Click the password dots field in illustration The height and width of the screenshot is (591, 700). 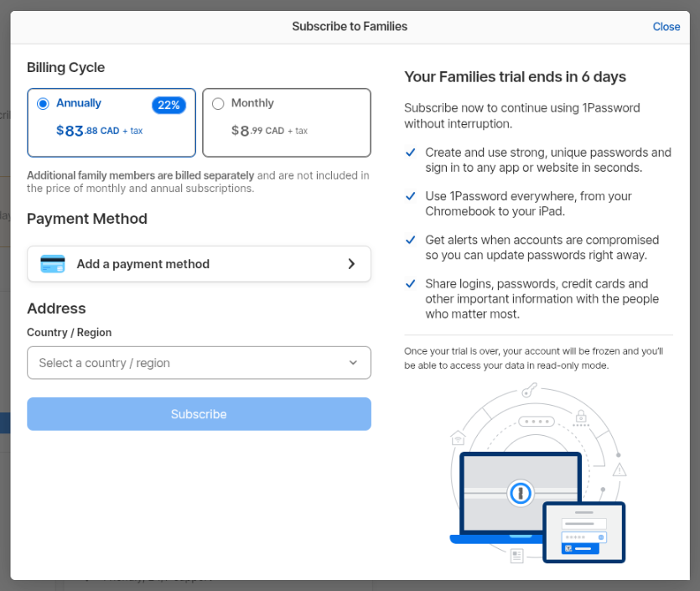click(537, 422)
